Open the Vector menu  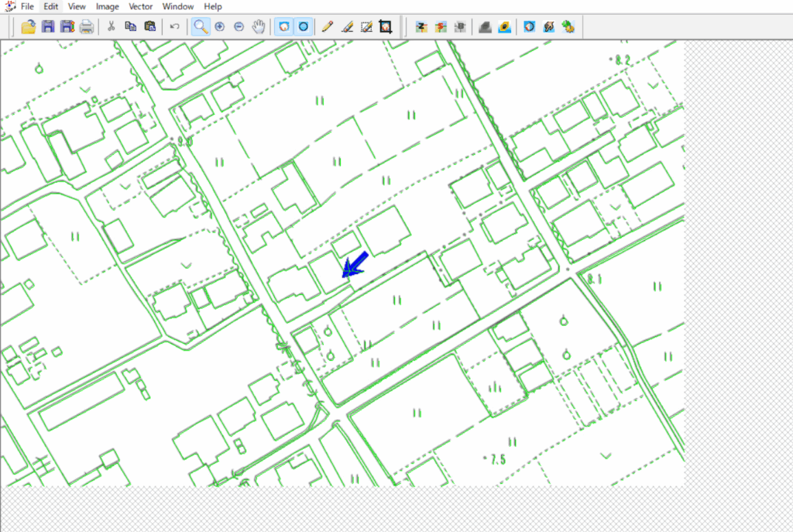pos(141,6)
